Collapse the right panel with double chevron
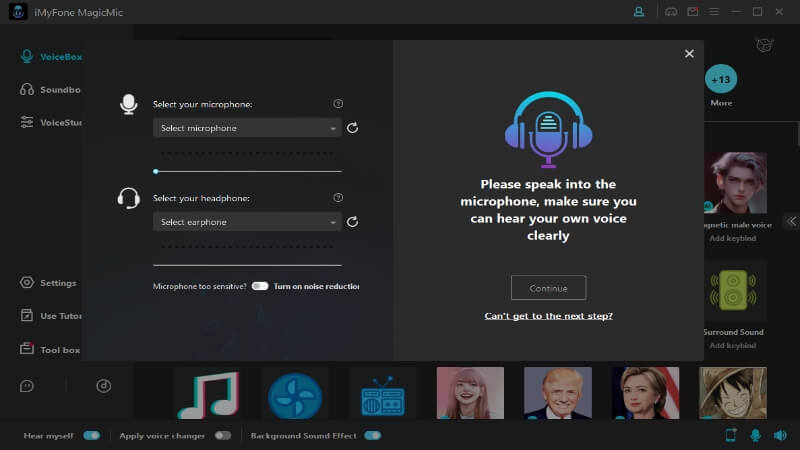 pyautogui.click(x=791, y=221)
